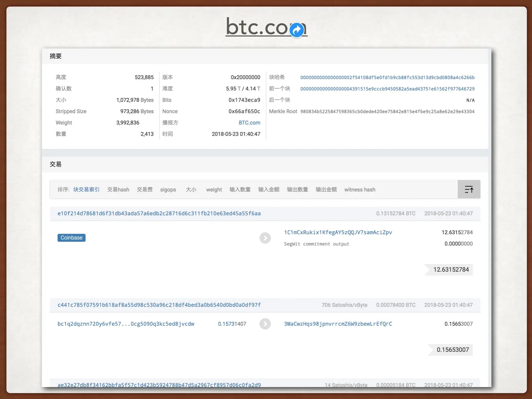The width and height of the screenshot is (532, 399).
Task: Sort transactions by 输出数量
Action: pos(297,190)
